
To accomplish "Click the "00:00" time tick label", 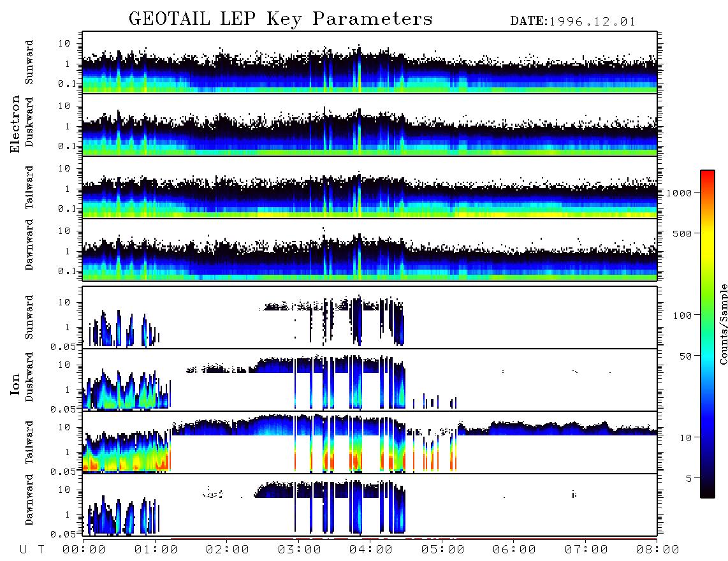I will point(84,550).
